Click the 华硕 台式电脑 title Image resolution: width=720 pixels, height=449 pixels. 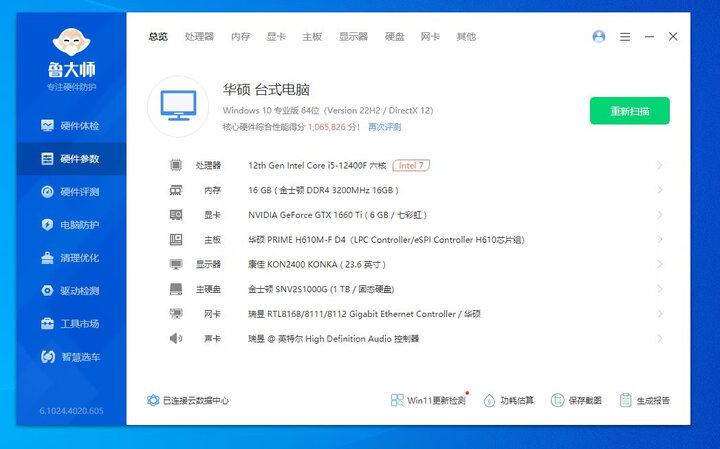[x=266, y=90]
